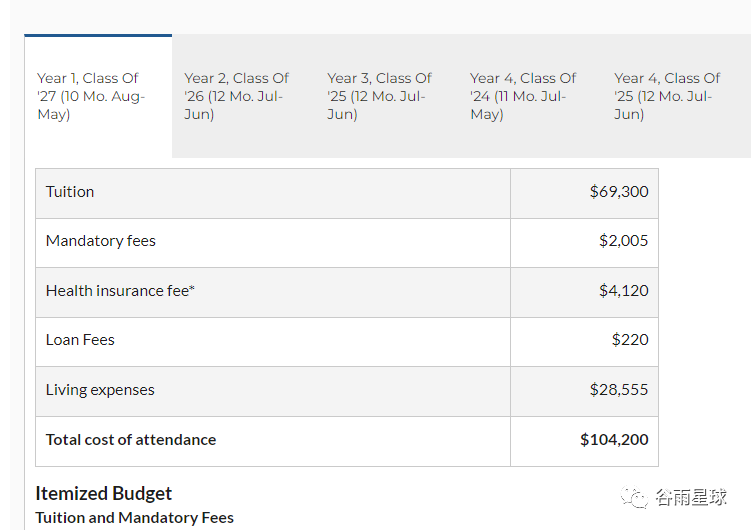Click the 谷雨星球 watermark text
751x530 pixels.
(x=691, y=497)
